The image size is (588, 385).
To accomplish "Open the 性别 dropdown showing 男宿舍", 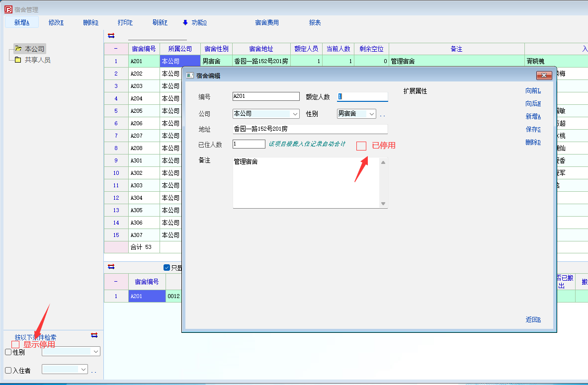I will (x=371, y=114).
